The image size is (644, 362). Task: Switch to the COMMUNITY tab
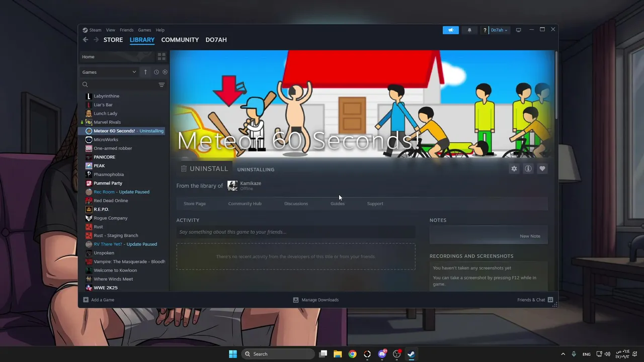[180, 40]
